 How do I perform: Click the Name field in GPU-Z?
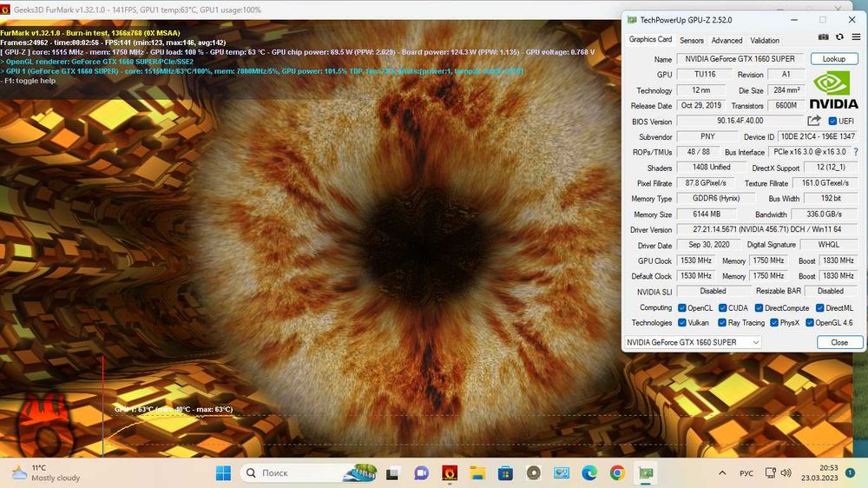(740, 59)
